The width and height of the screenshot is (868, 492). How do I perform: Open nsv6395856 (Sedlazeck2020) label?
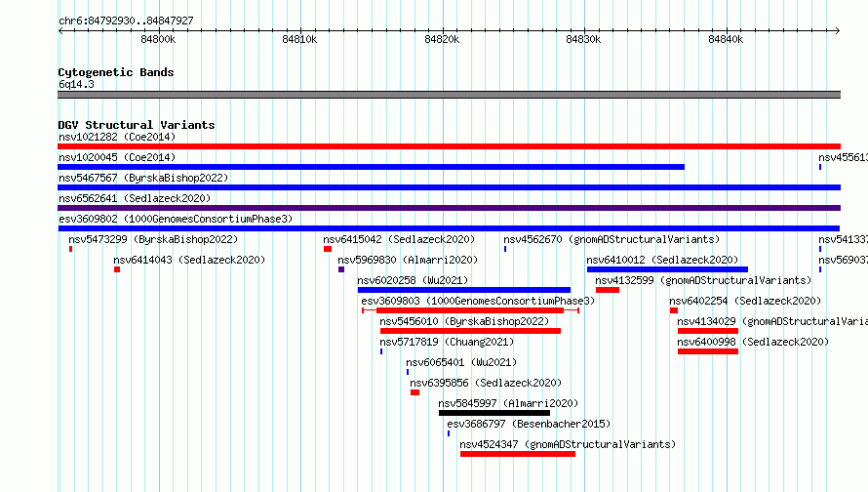tap(486, 383)
